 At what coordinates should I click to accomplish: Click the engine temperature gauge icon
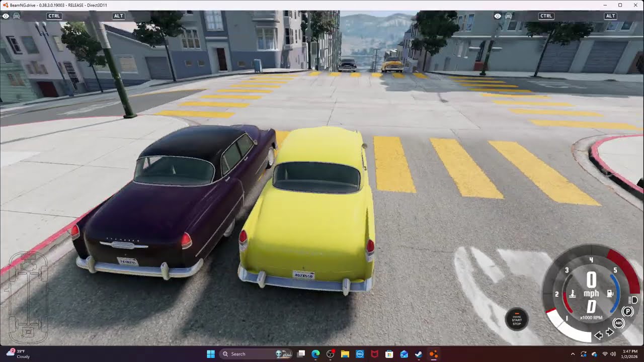click(x=573, y=294)
